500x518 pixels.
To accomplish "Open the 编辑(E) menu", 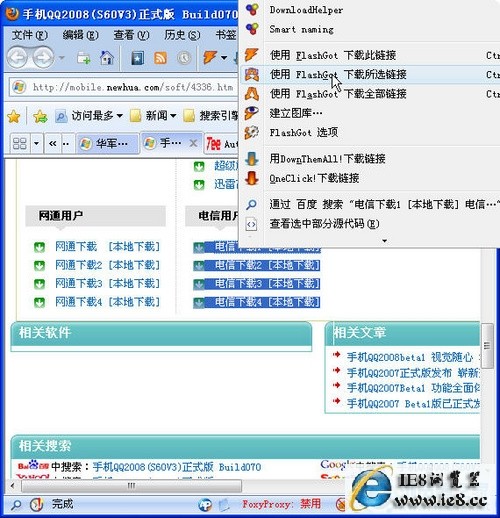I will coord(80,35).
